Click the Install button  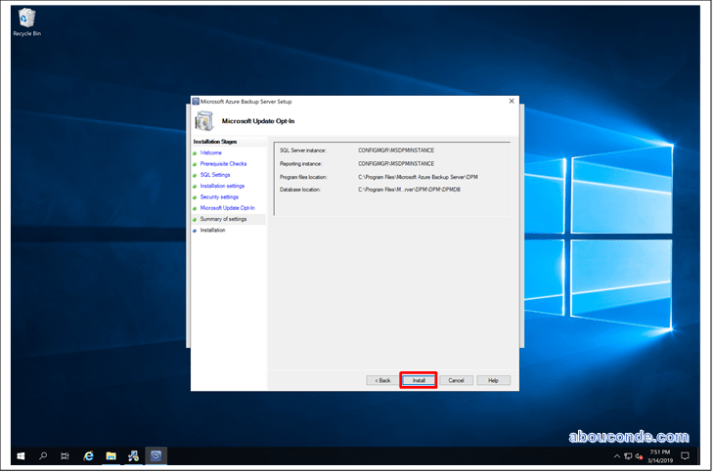tap(418, 380)
